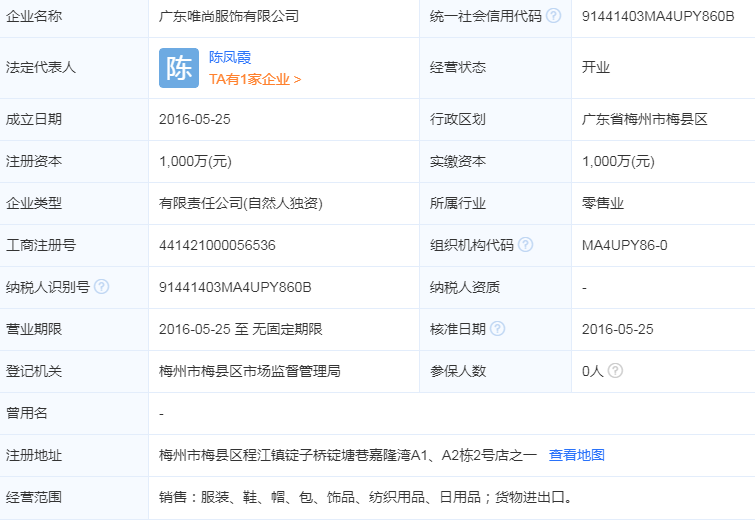This screenshot has width=755, height=525.
Task: Click help icon beside 0人 insured count
Action: click(615, 370)
